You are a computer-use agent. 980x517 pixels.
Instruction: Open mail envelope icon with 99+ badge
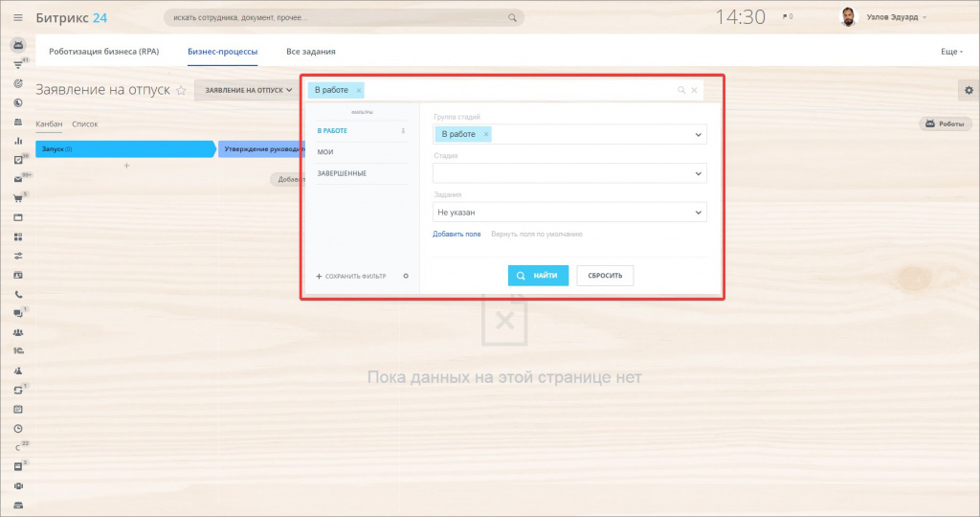point(17,179)
